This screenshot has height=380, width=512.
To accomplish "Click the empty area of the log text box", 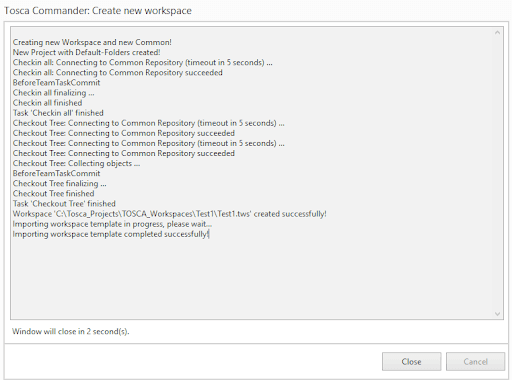I will [253, 277].
